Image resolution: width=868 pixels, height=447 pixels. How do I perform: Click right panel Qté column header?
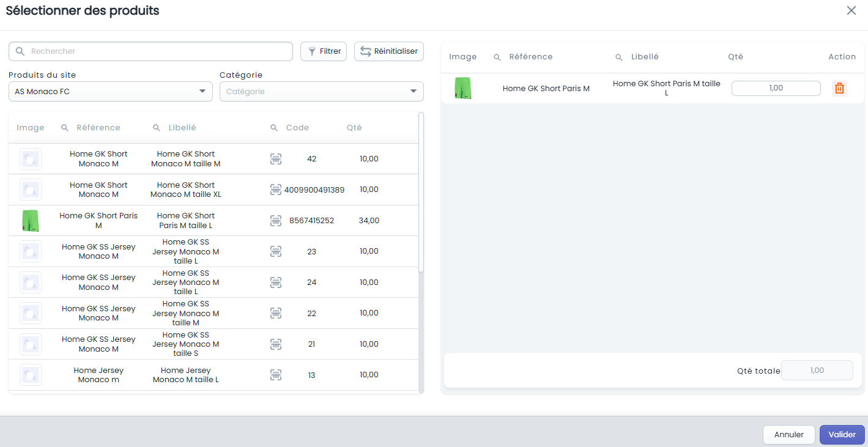tap(735, 57)
